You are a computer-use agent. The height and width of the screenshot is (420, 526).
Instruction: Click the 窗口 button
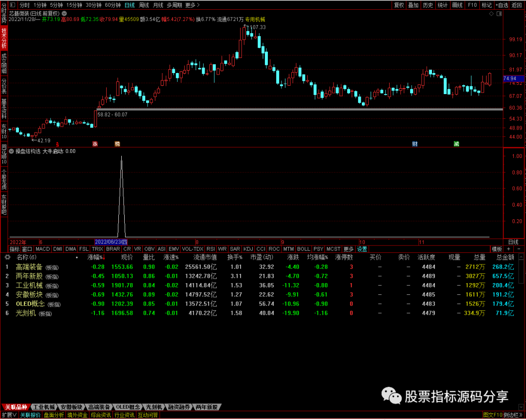[27, 249]
